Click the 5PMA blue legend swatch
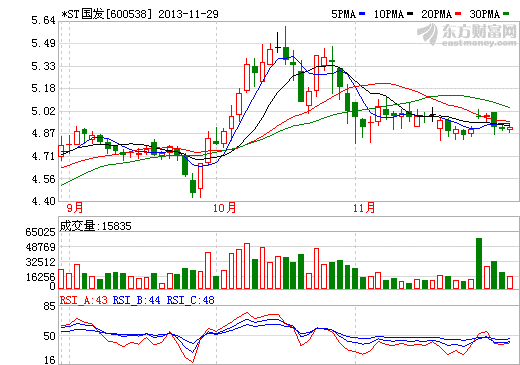 click(x=362, y=14)
